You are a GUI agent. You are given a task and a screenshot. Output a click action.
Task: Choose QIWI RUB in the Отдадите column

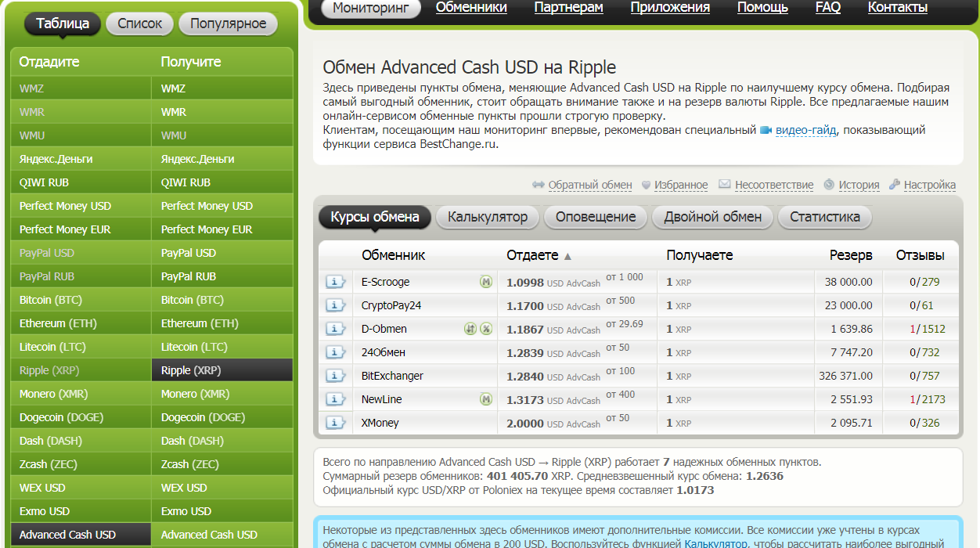pos(81,182)
